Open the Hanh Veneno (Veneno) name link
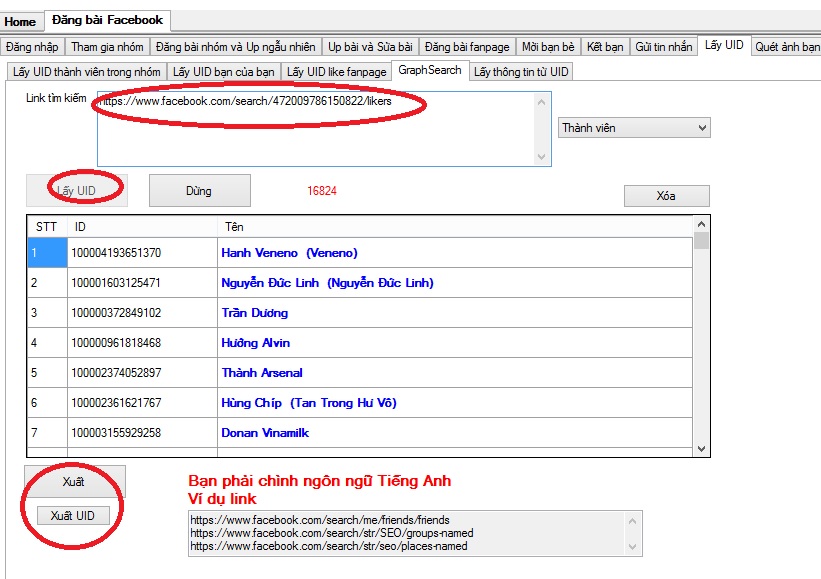 [x=290, y=253]
